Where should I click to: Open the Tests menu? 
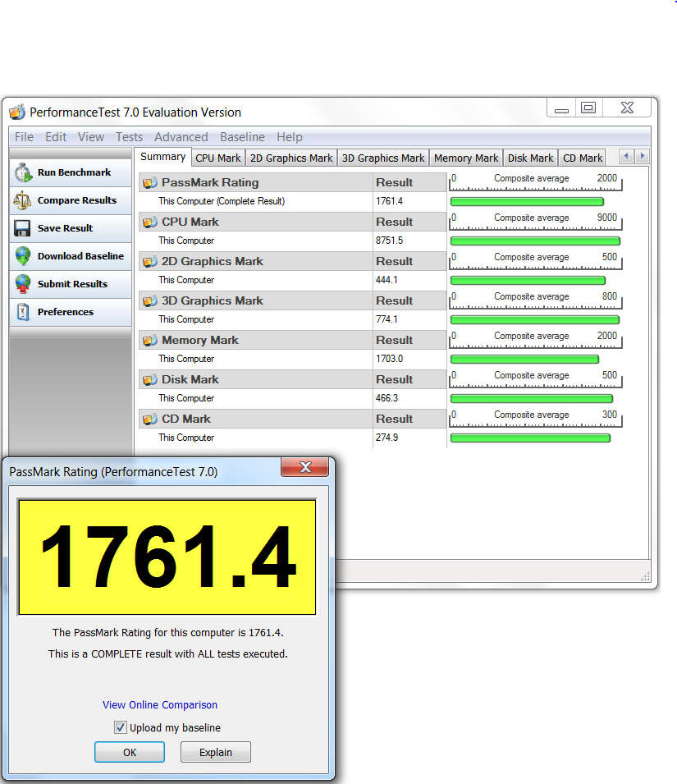(129, 137)
